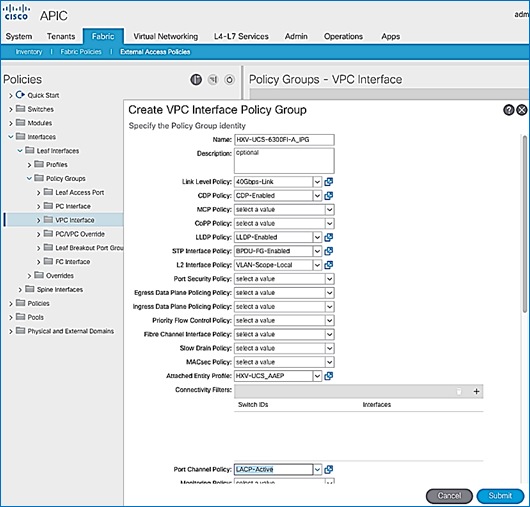The height and width of the screenshot is (507, 530).
Task: Click the dialog help question mark icon
Action: [x=509, y=110]
